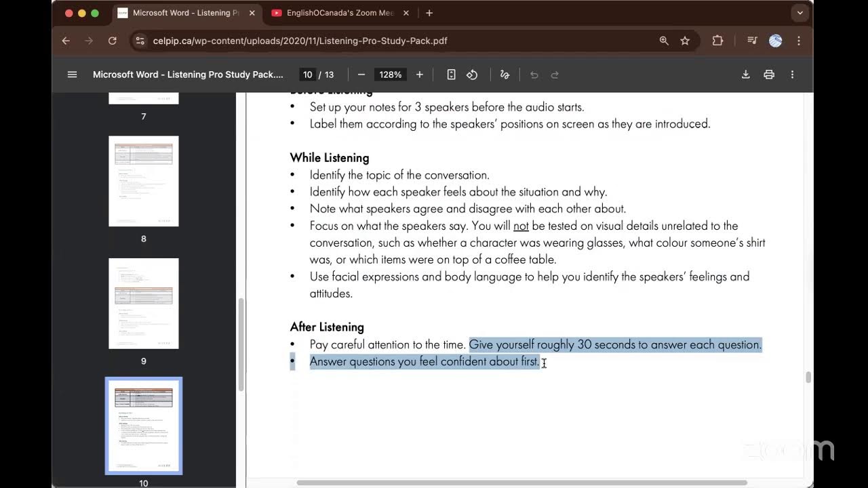Print the PDF document
This screenshot has width=868, height=488.
coord(769,75)
